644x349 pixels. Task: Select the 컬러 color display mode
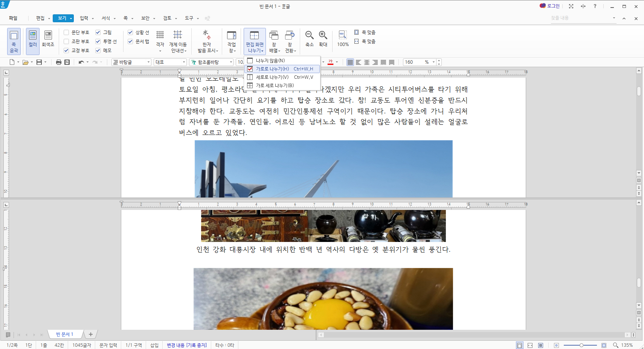(33, 41)
